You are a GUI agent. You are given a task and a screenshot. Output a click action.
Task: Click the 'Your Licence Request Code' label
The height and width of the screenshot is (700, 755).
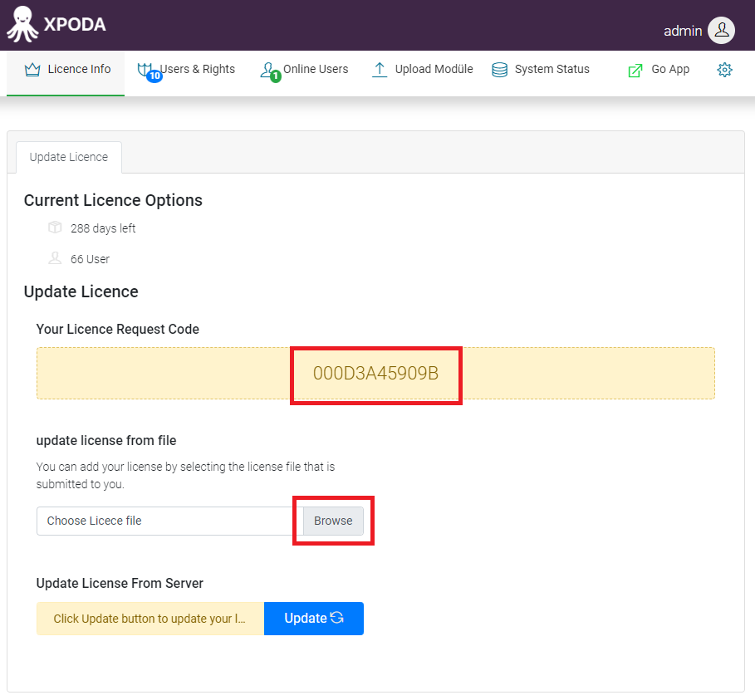(x=117, y=330)
